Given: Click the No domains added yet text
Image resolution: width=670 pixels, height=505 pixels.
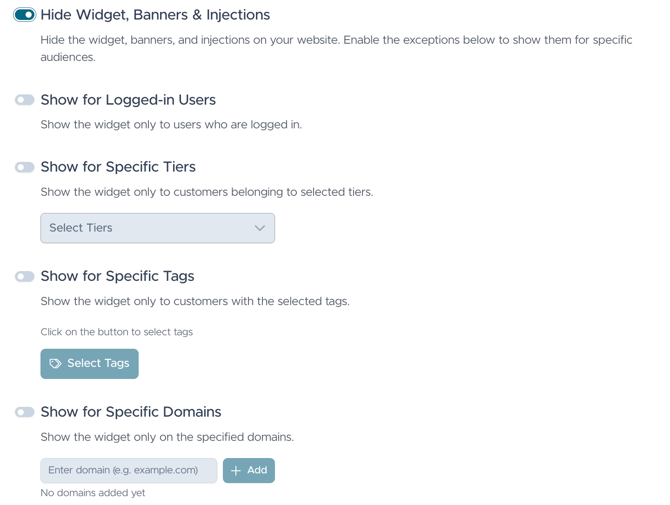Looking at the screenshot, I should [93, 493].
